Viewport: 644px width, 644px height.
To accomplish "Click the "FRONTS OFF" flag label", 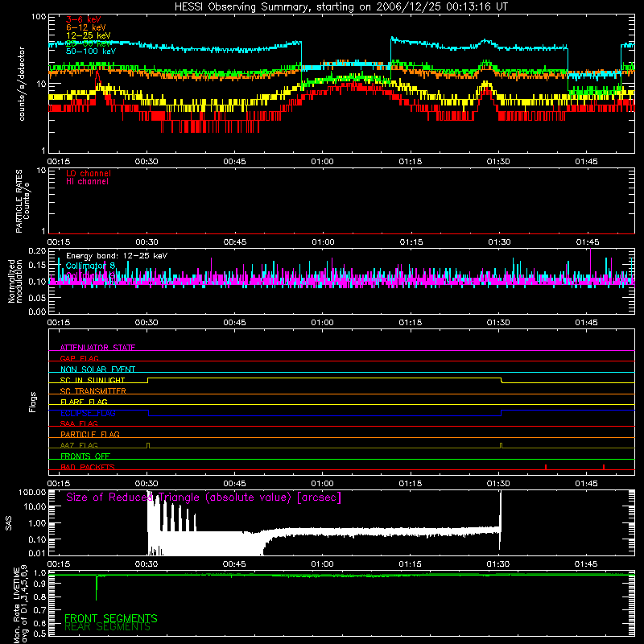I will 85,456.
